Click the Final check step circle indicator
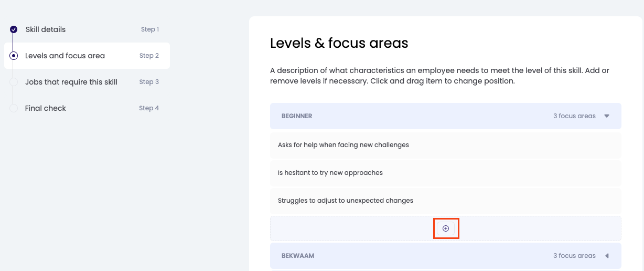The image size is (644, 271). point(14,108)
